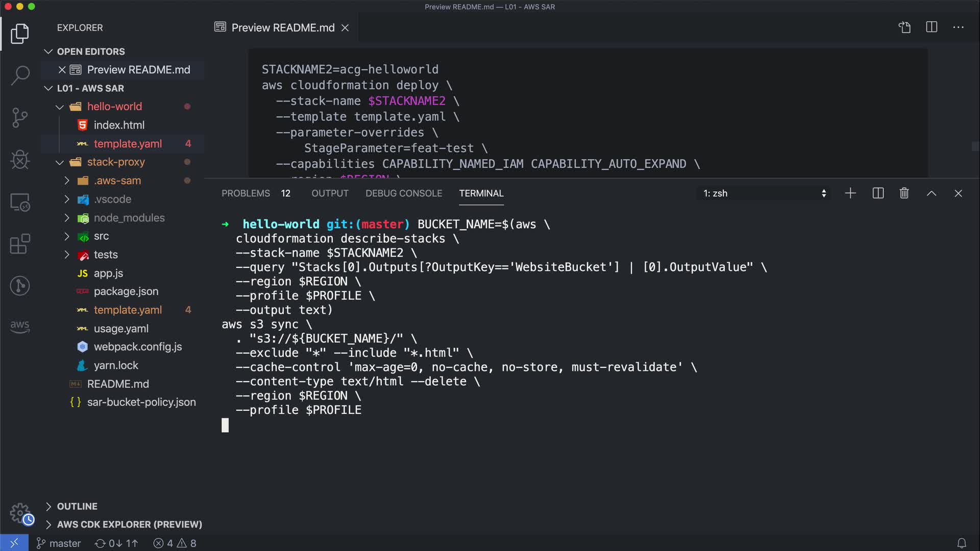
Task: Maximize terminal panel size with chevron
Action: [931, 193]
